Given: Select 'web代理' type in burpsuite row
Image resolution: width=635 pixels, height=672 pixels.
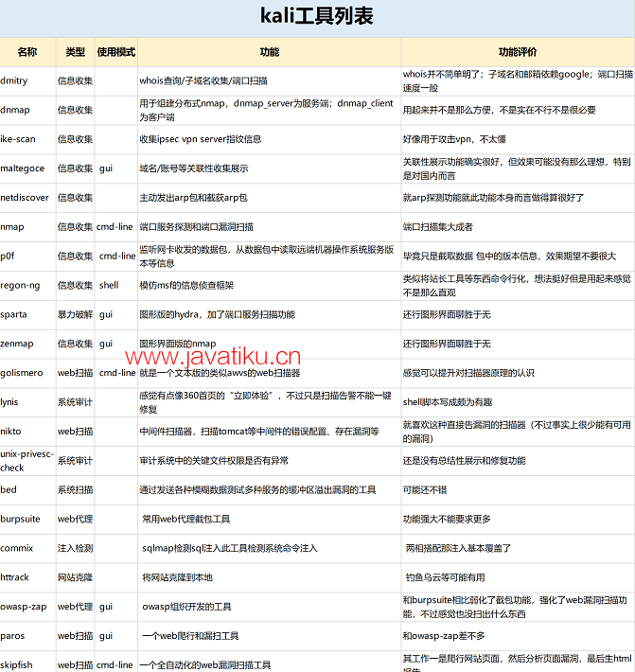Looking at the screenshot, I should [76, 519].
